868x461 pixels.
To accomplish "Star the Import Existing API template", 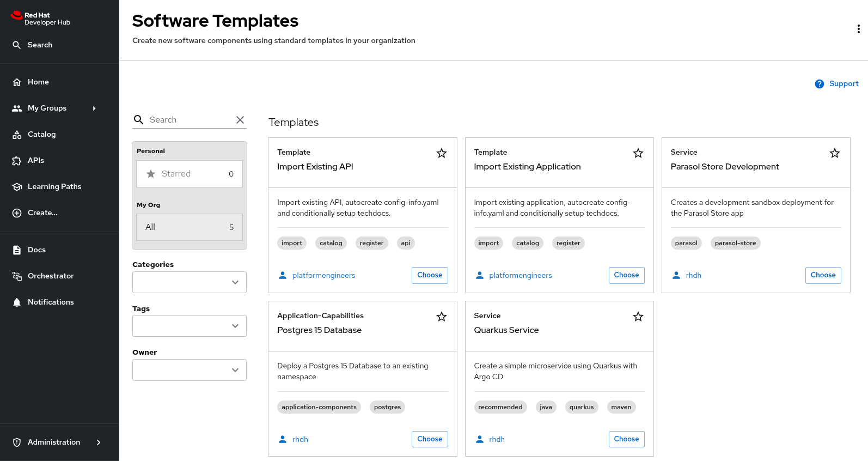I will [x=442, y=153].
